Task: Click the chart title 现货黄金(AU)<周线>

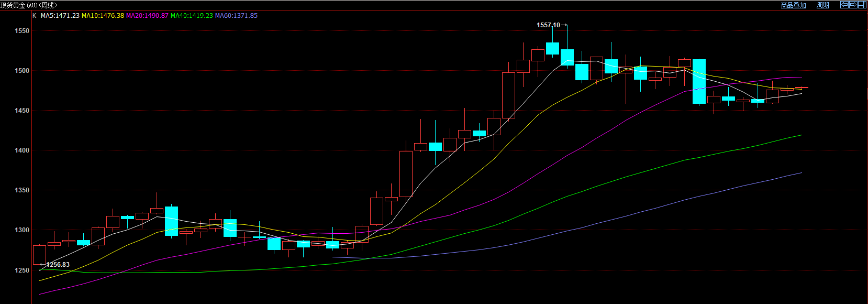Action: coord(29,5)
